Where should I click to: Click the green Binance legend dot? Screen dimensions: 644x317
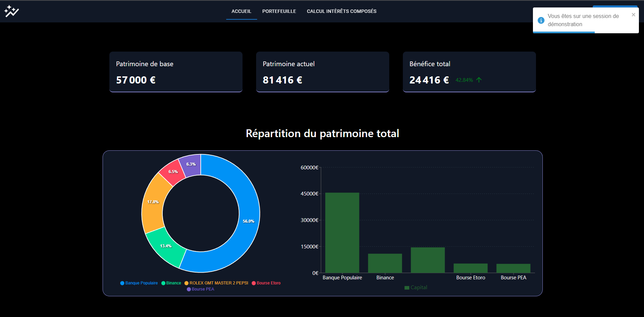pos(163,283)
